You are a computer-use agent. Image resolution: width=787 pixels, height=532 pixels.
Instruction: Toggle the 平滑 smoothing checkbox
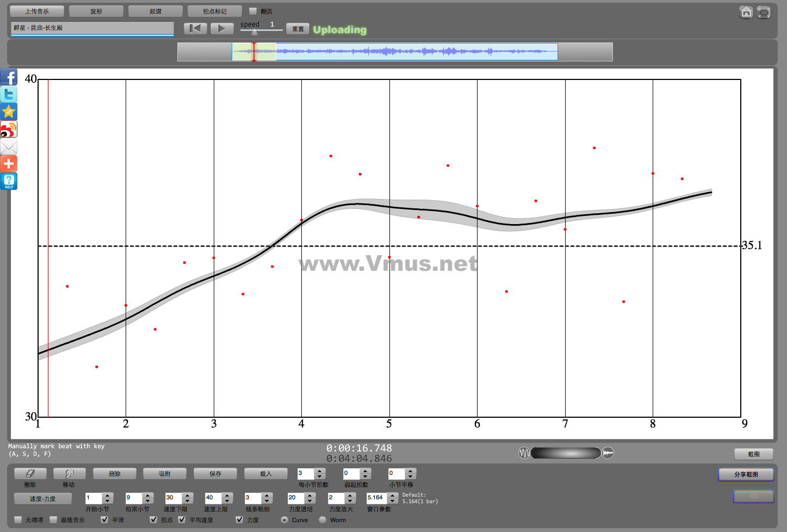click(105, 519)
